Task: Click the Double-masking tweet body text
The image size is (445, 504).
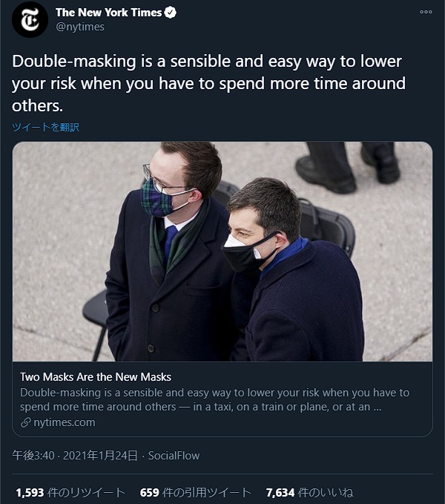Action: [x=208, y=83]
